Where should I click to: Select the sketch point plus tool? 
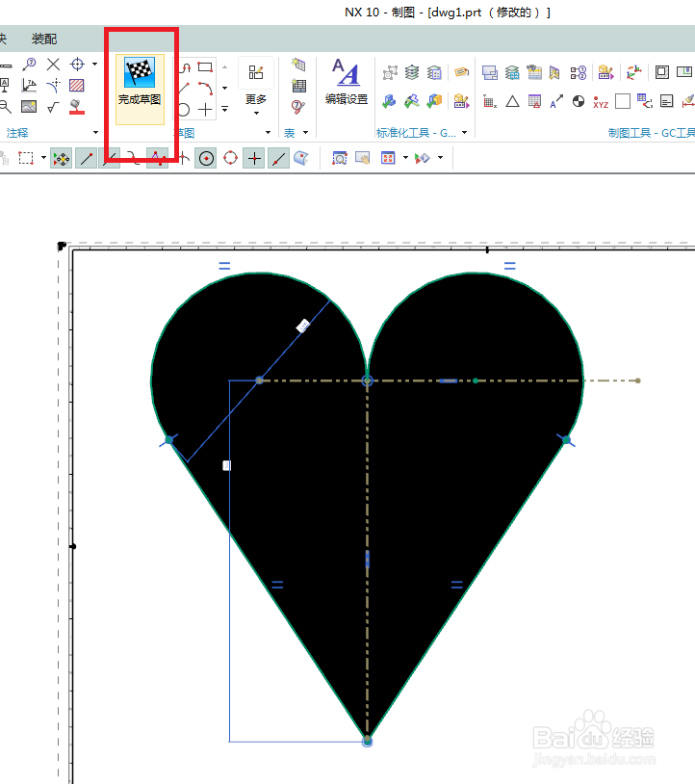point(205,110)
